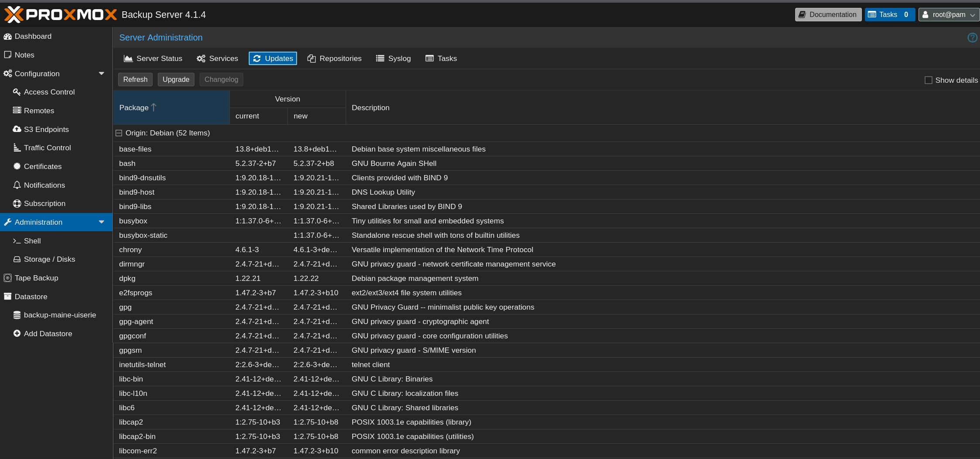This screenshot has height=459, width=980.
Task: Sort by the current version column
Action: click(259, 116)
